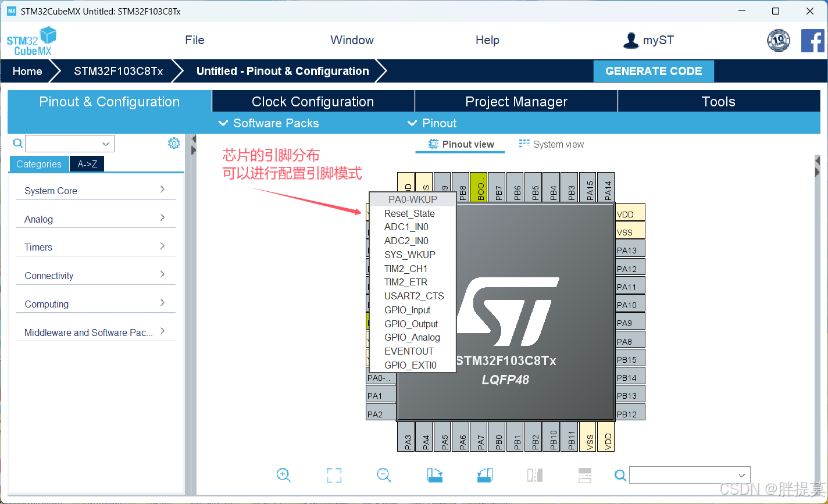Open the settings gear in categories panel
This screenshot has width=828, height=504.
(x=174, y=143)
